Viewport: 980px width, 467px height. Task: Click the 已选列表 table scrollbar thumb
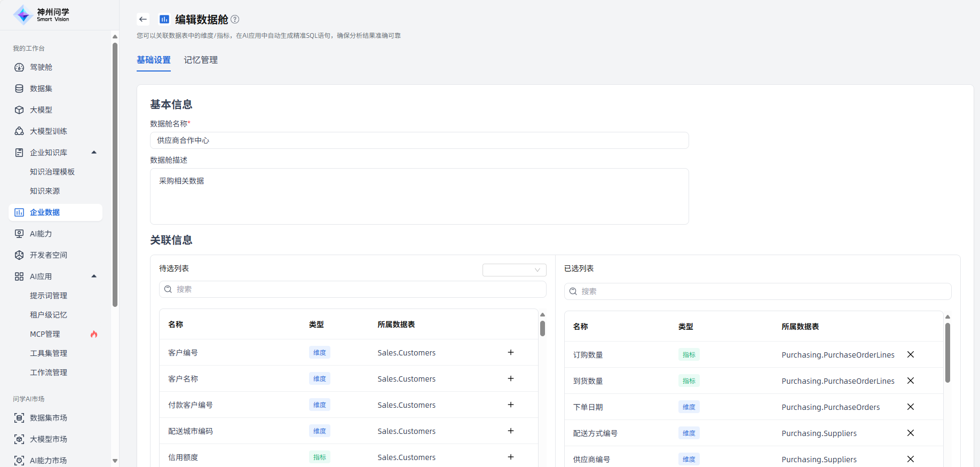click(x=947, y=353)
